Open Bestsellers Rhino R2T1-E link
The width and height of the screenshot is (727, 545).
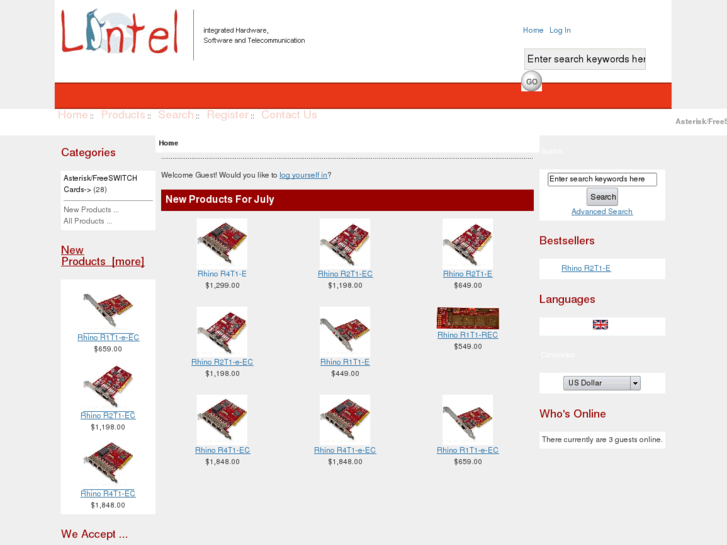point(586,268)
